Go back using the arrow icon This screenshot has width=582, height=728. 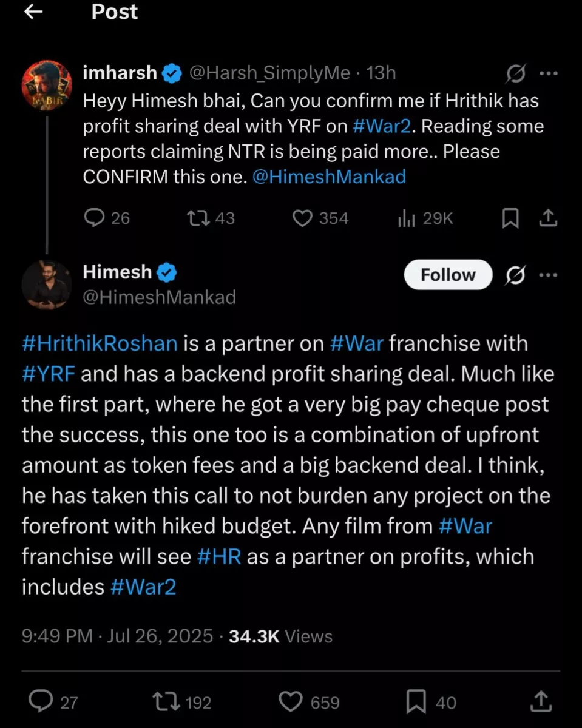click(x=33, y=12)
